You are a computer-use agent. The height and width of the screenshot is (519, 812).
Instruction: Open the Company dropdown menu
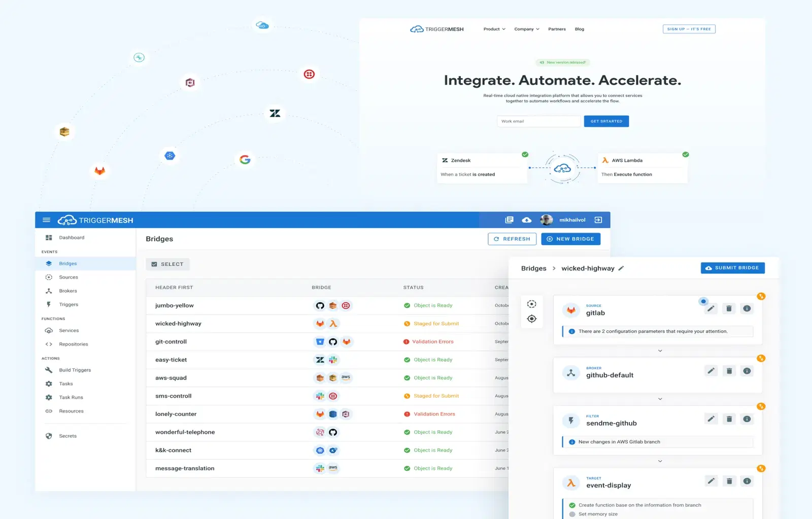[527, 29]
